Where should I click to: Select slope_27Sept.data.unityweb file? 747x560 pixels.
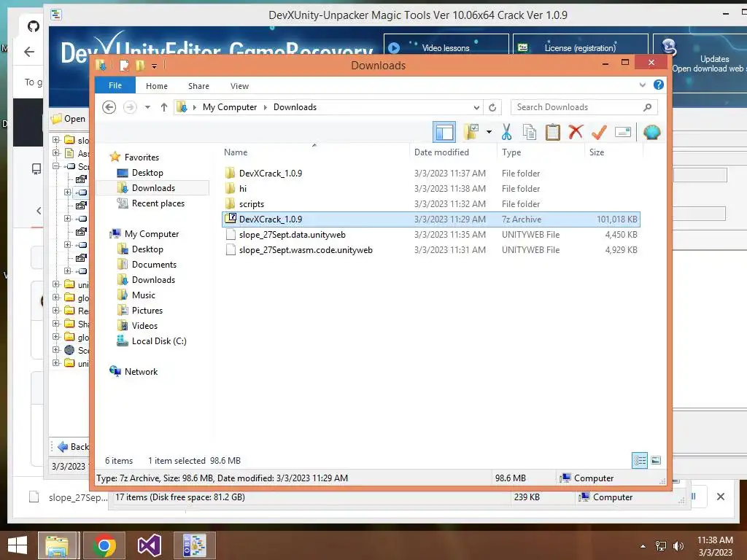(431, 234)
